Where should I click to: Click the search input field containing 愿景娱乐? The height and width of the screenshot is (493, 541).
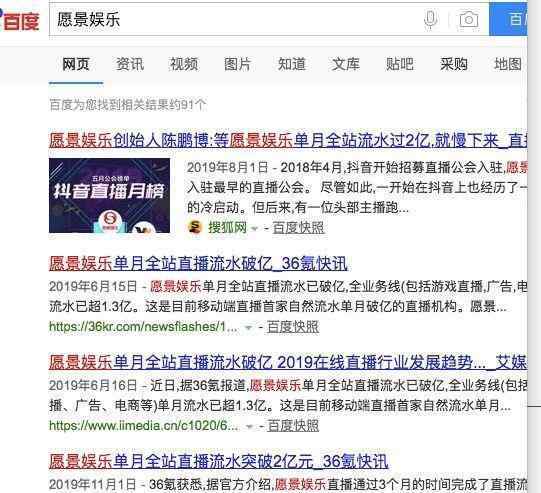(236, 19)
